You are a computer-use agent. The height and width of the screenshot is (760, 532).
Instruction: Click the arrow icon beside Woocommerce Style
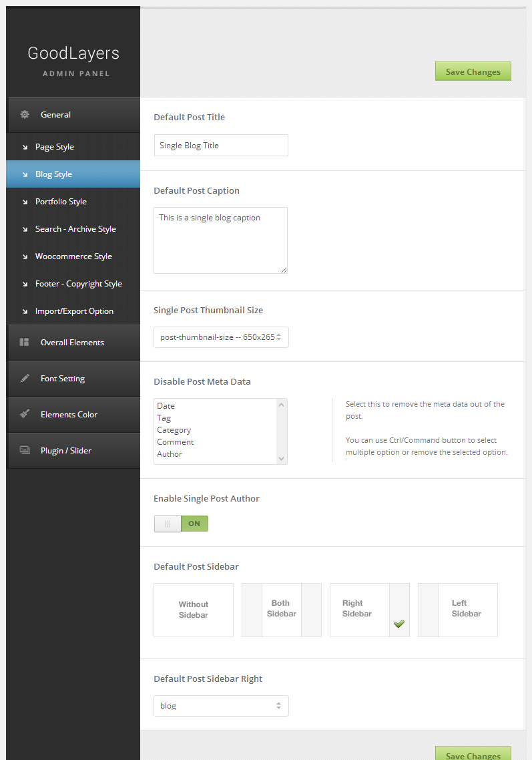click(25, 256)
